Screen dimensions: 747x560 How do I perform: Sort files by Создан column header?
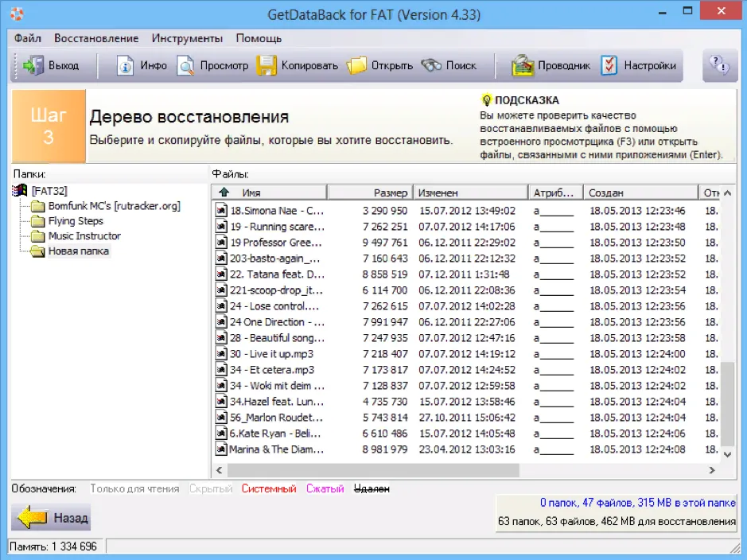click(x=640, y=192)
